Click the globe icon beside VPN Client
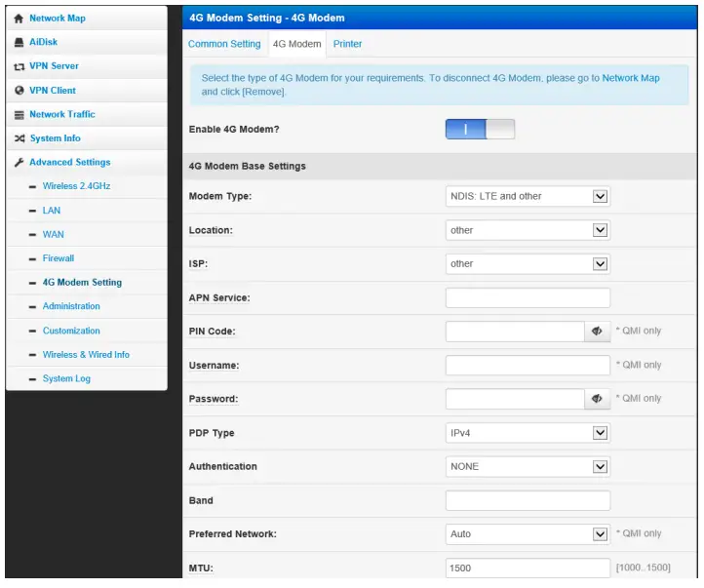Viewport: 704px width, 588px height. 19,91
